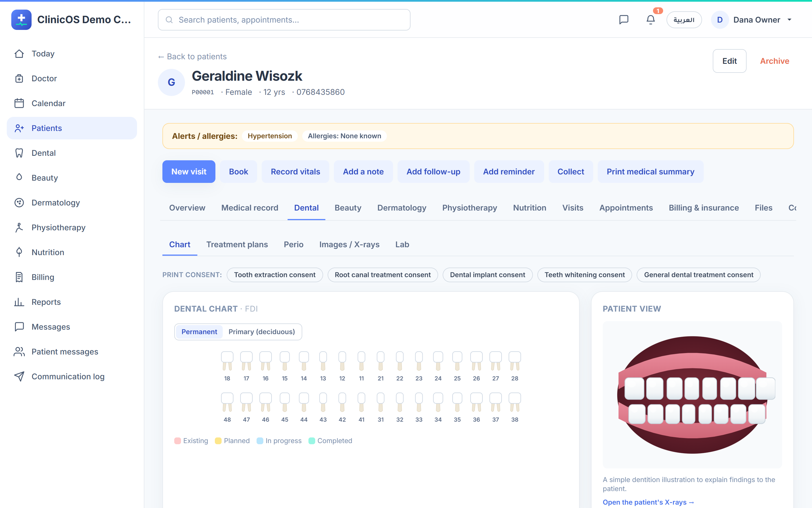The image size is (812, 508).
Task: Print General dental treatment consent
Action: 699,275
